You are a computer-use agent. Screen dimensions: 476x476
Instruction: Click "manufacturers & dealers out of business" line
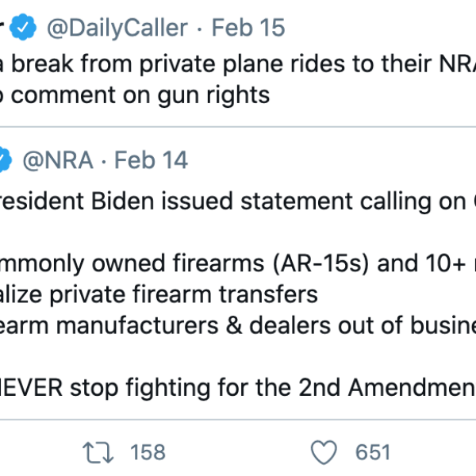[238, 325]
